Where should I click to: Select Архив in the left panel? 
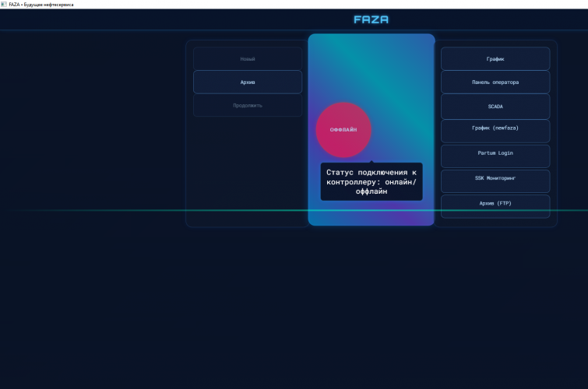(x=248, y=82)
